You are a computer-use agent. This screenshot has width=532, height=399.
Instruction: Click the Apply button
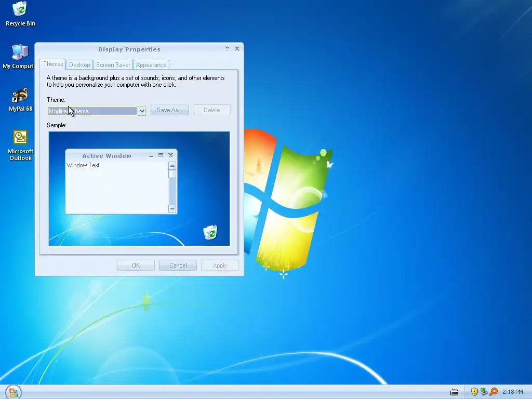[220, 265]
